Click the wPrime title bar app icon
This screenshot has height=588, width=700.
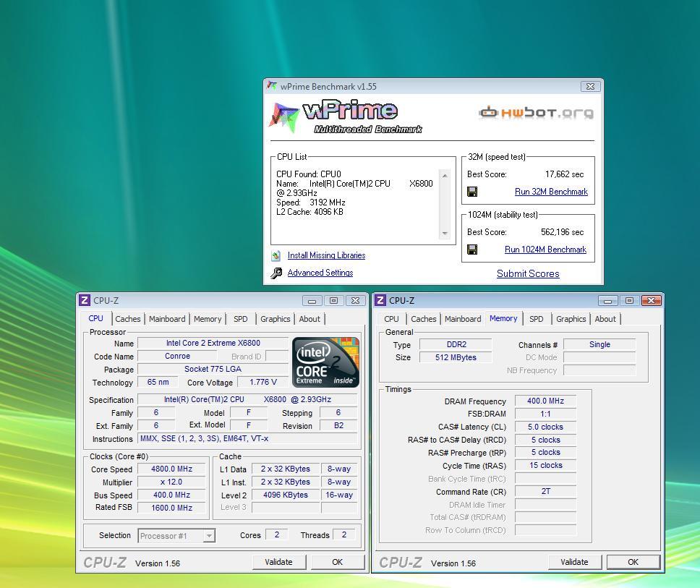[271, 86]
